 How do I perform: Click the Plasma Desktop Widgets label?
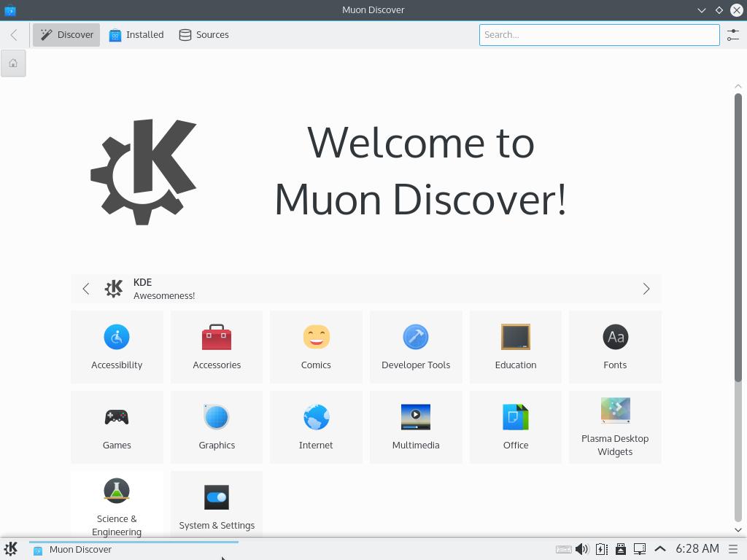pos(615,446)
